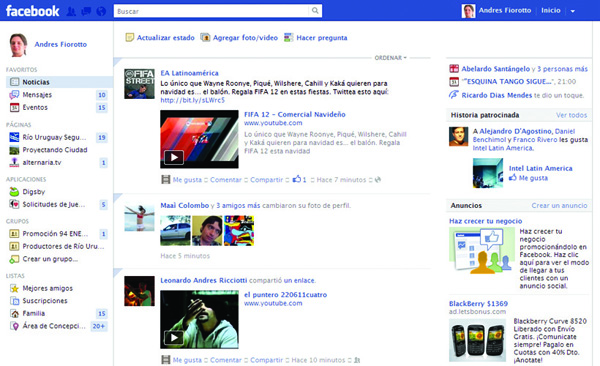The height and width of the screenshot is (366, 600).
Task: Click Inicio in the top bar
Action: pos(551,11)
